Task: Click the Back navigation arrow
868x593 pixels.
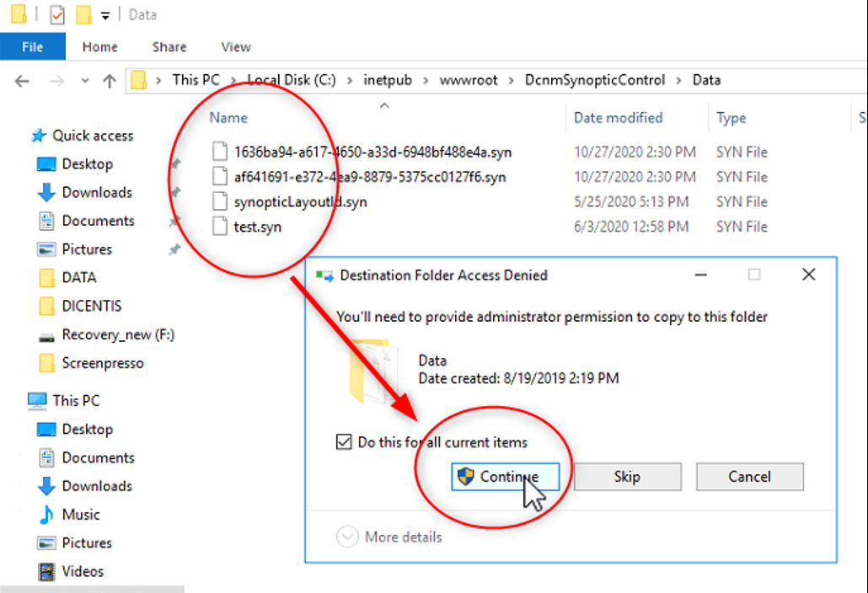Action: (x=22, y=82)
